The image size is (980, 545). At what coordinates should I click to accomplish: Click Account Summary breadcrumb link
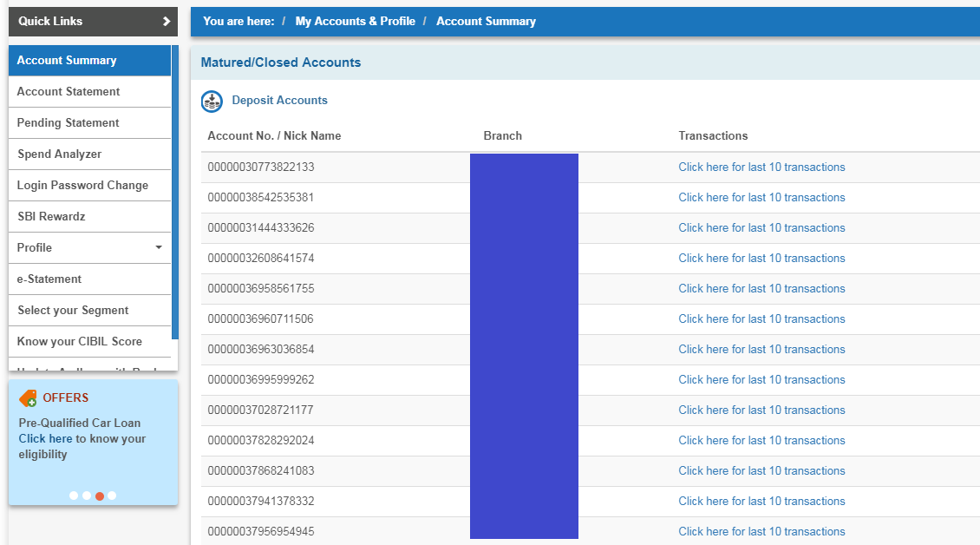coord(487,21)
